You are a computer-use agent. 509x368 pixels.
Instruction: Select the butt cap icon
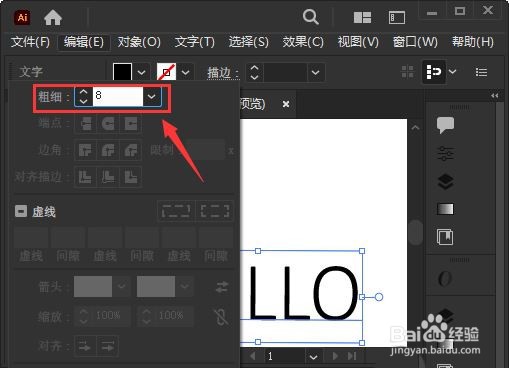[86, 124]
